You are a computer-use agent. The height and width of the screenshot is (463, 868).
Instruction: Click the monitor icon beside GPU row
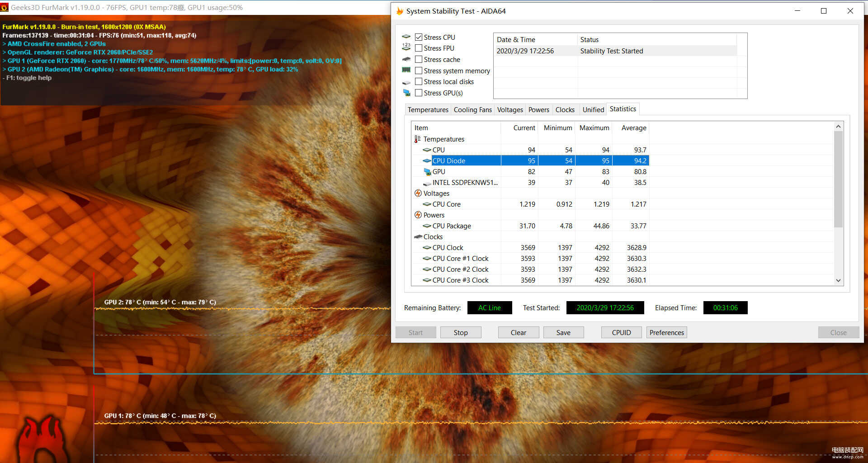427,172
